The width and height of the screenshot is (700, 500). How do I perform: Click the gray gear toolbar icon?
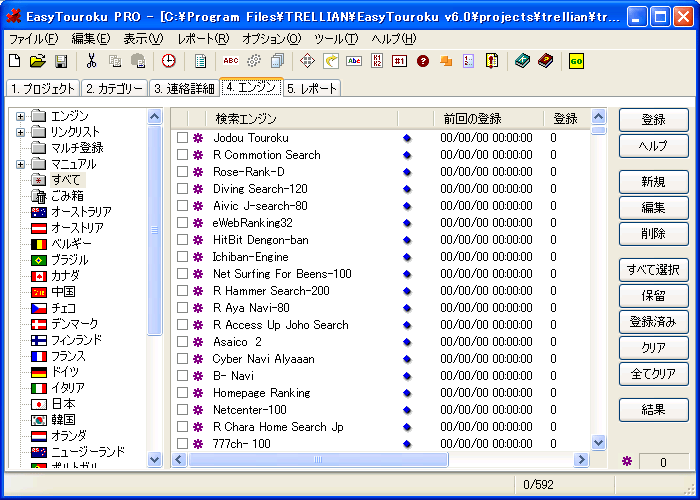pyautogui.click(x=254, y=61)
